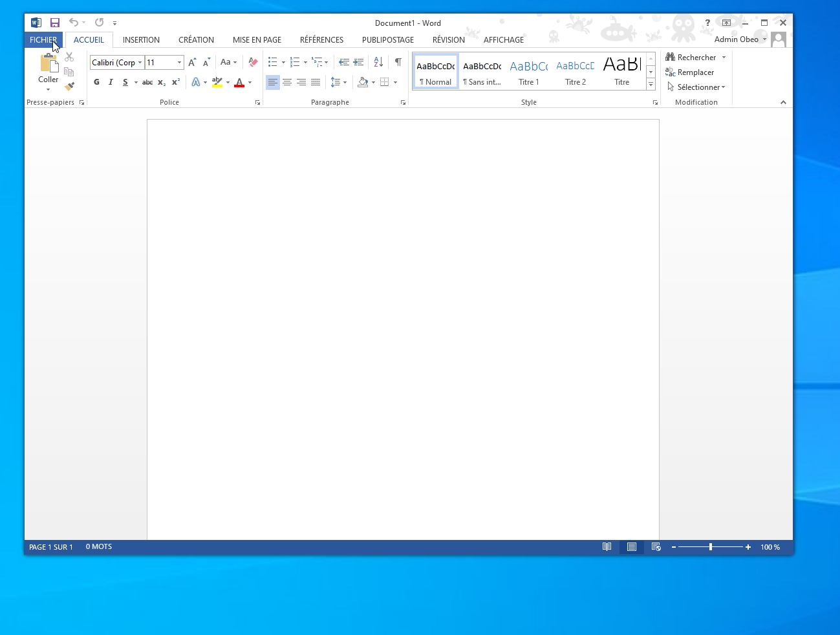Open multilevel list dropdown
This screenshot has width=840, height=635.
pyautogui.click(x=327, y=63)
